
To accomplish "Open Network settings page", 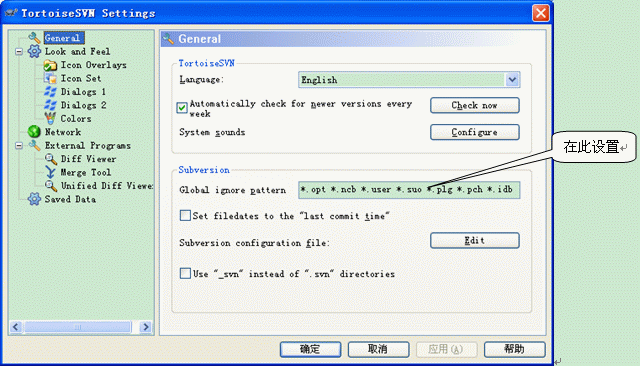I will click(63, 132).
